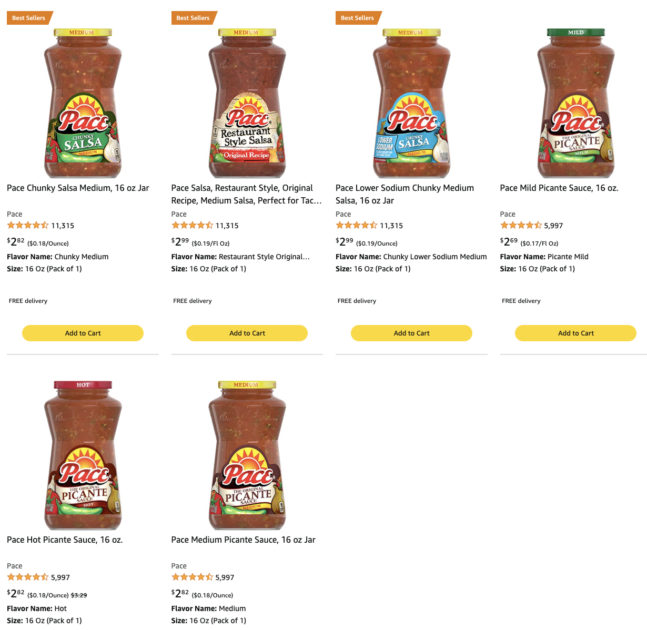Image resolution: width=647 pixels, height=630 pixels.
Task: Click star rating of Hot Picante Sauce
Action: (x=27, y=577)
